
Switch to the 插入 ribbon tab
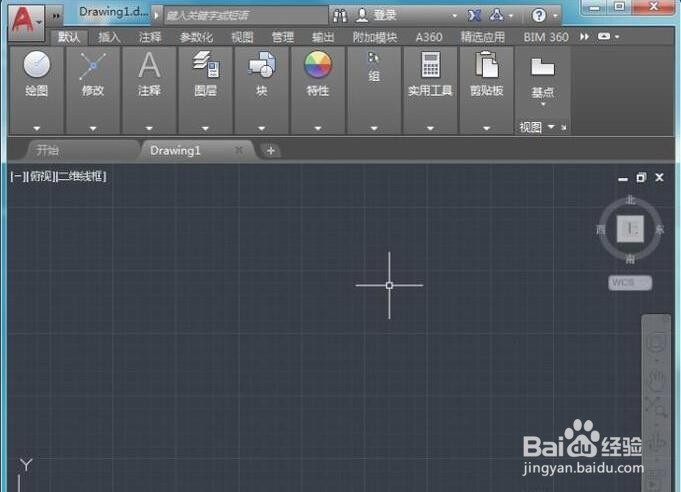(x=109, y=37)
